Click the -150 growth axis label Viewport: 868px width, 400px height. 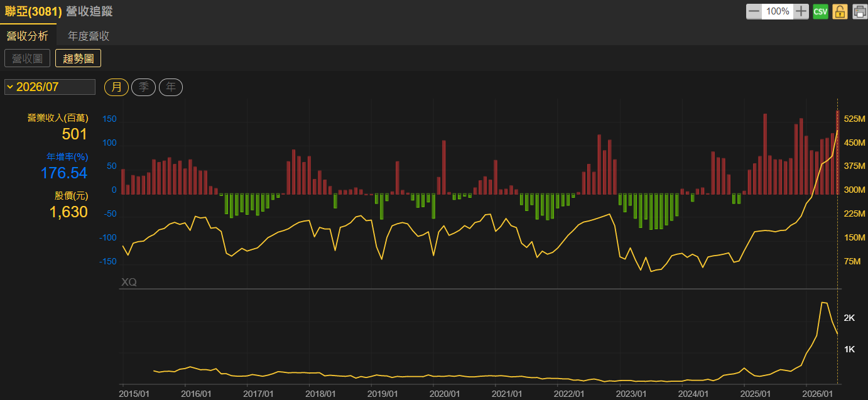coord(109,262)
